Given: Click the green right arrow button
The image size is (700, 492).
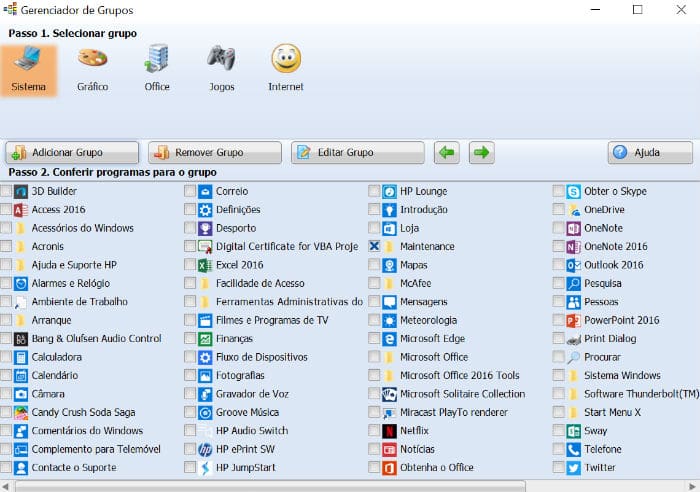Looking at the screenshot, I should (x=481, y=153).
